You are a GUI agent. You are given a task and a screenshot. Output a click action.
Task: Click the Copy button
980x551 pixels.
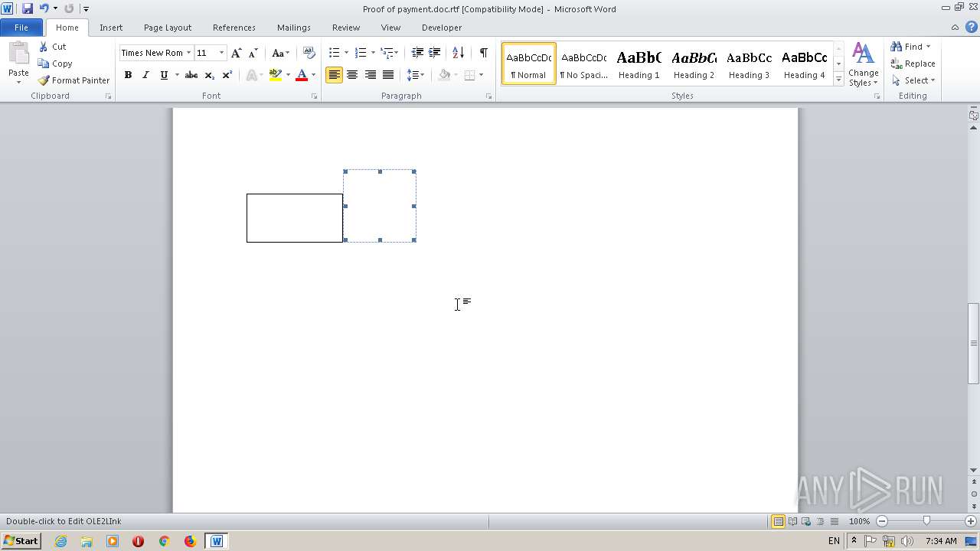[x=55, y=64]
